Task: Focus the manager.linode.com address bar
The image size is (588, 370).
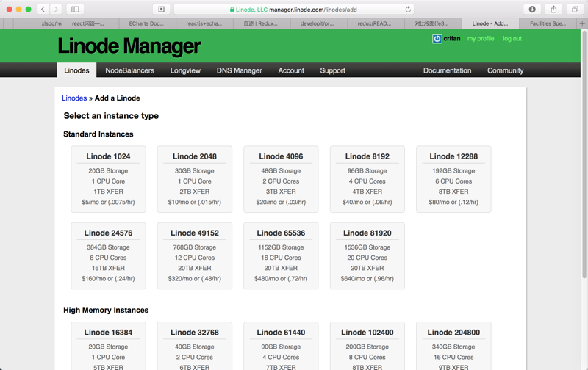Action: point(294,10)
